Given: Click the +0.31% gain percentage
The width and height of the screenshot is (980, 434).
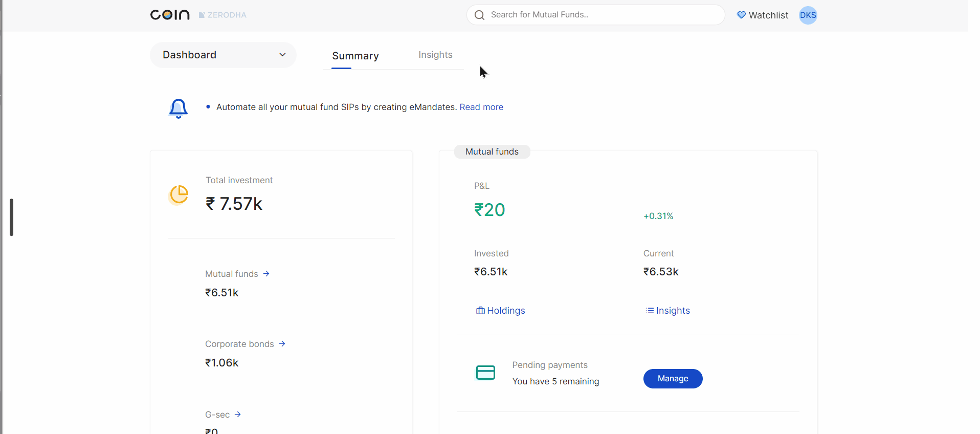Looking at the screenshot, I should click(658, 216).
